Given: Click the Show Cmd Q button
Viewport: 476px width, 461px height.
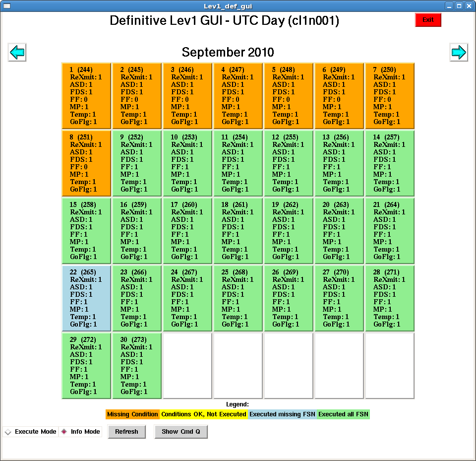Looking at the screenshot, I should tap(181, 432).
